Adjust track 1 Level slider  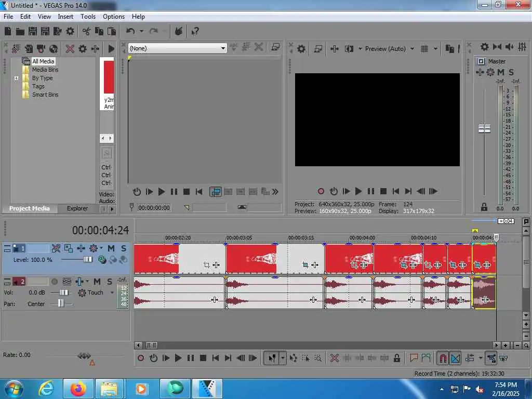pos(87,260)
